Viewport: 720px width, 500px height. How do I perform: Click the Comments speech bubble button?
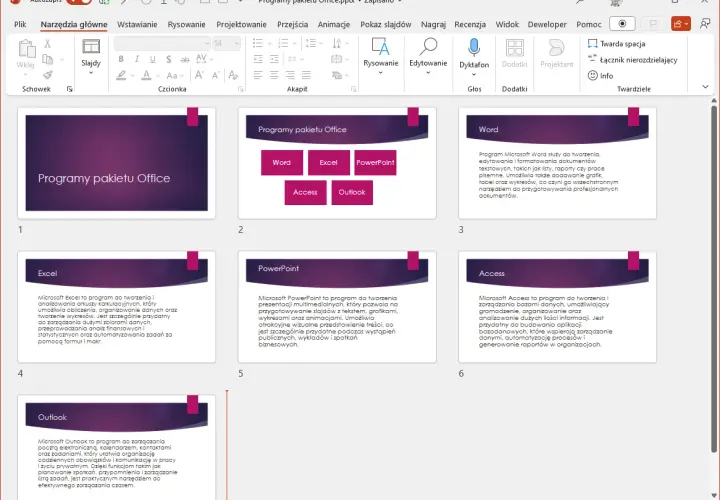coord(653,24)
